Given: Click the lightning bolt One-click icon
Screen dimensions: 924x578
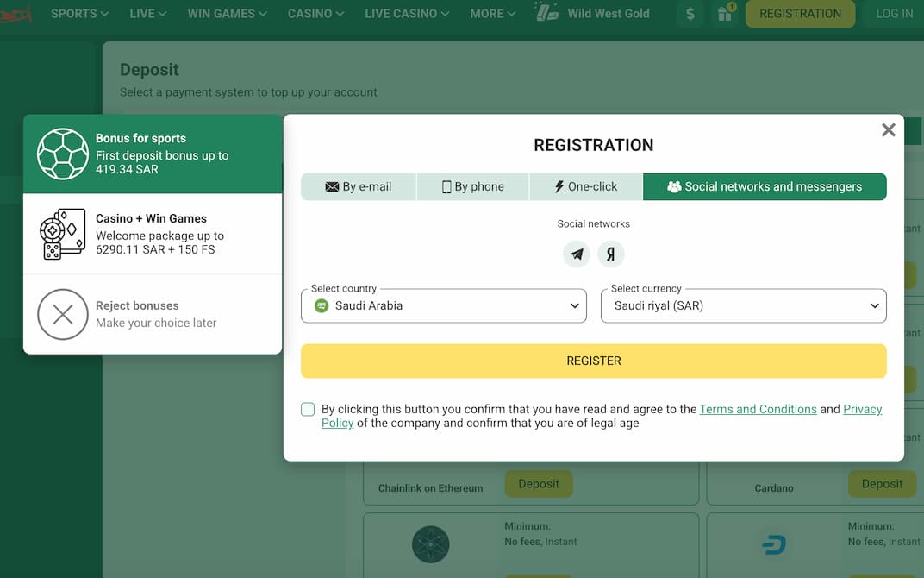Looking at the screenshot, I should pyautogui.click(x=559, y=187).
